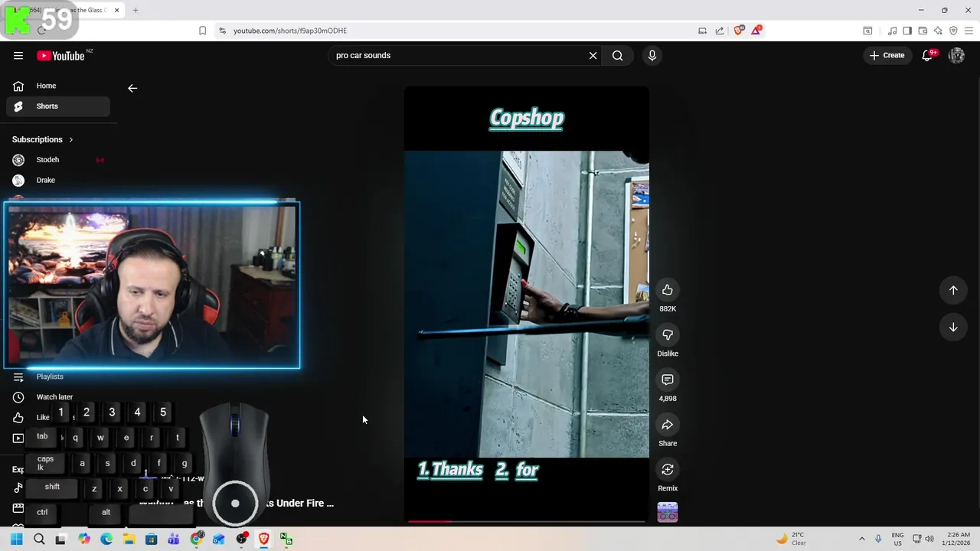980x551 pixels.
Task: Open the tab search icon in toolbar
Action: pos(867,31)
